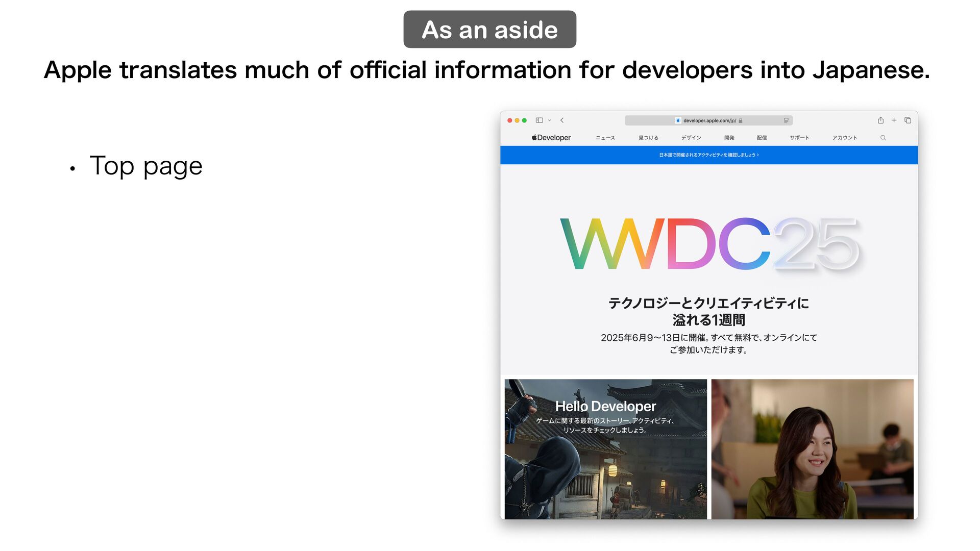Go back with the Safari back arrow

(562, 120)
